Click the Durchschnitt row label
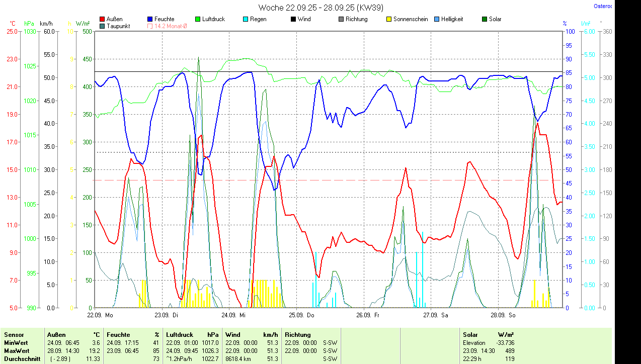The width and height of the screenshot is (641, 364). pyautogui.click(x=22, y=359)
